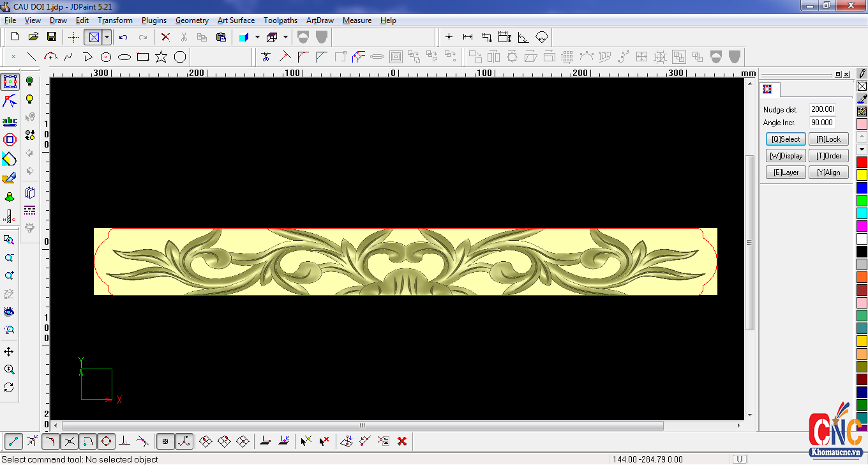Expand the wireframe box view dropdown

coord(285,37)
